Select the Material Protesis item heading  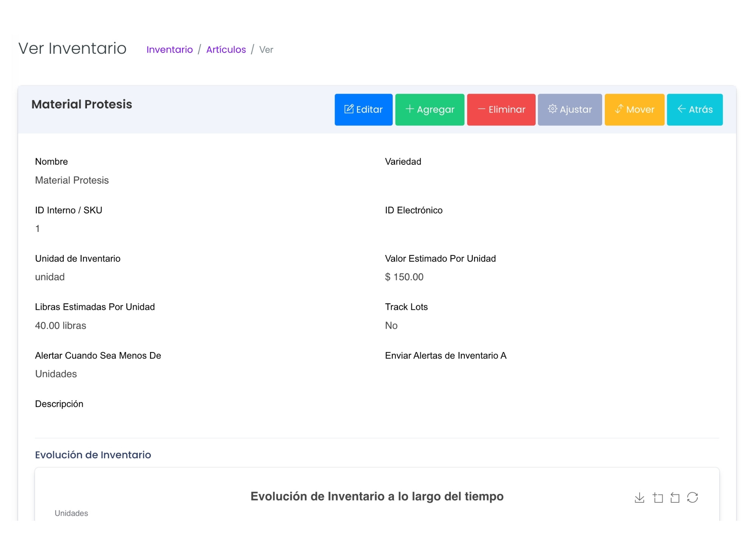[x=82, y=104]
